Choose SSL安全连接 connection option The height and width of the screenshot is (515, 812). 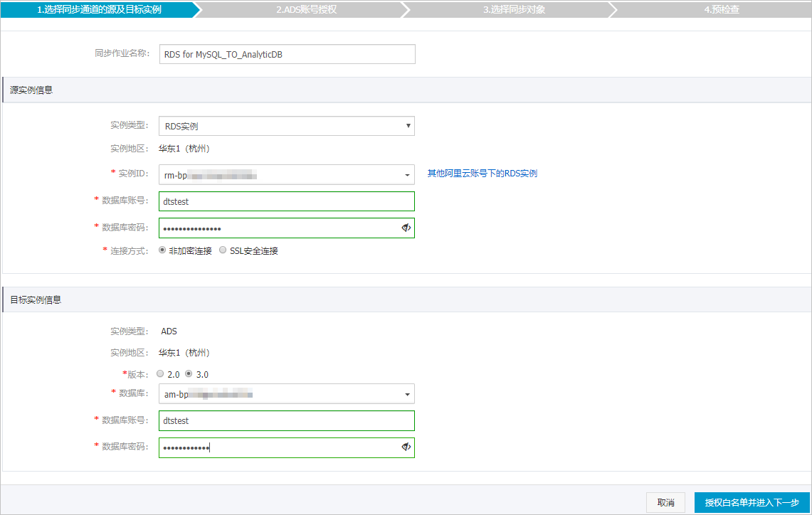223,250
